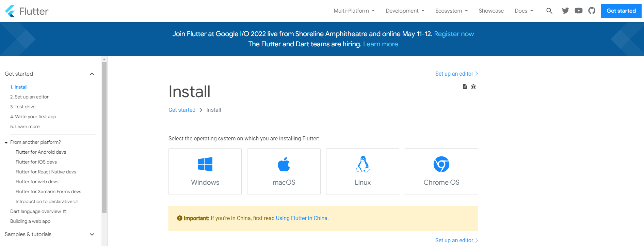Open the Development dropdown menu
Viewport: 644px width, 246px height.
pyautogui.click(x=405, y=11)
